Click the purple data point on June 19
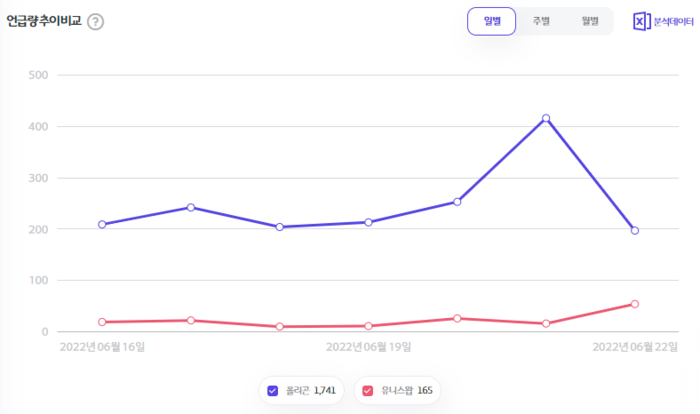700x414 pixels. coord(368,222)
